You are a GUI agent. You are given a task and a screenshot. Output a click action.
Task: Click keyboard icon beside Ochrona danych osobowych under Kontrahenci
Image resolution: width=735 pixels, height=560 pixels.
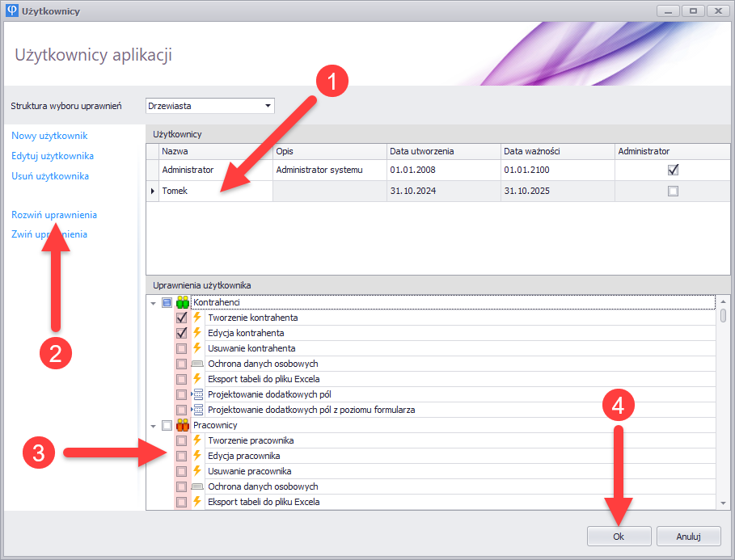(x=197, y=364)
